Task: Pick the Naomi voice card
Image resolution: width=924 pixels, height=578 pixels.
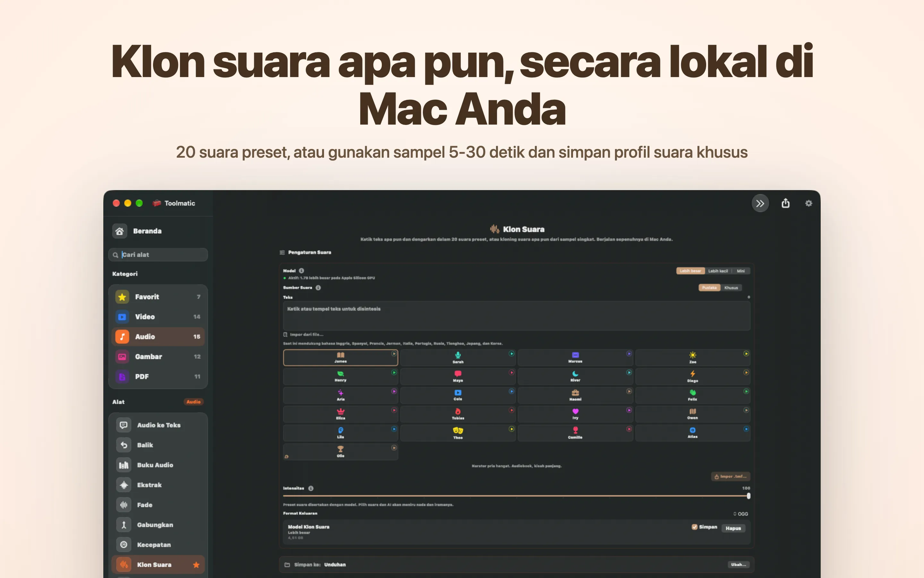Action: pyautogui.click(x=575, y=395)
